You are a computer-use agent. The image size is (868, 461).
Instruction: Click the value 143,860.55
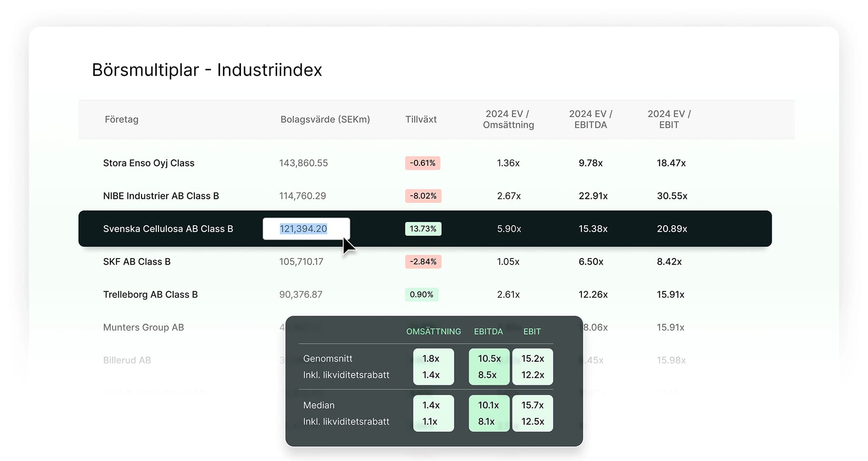click(303, 163)
